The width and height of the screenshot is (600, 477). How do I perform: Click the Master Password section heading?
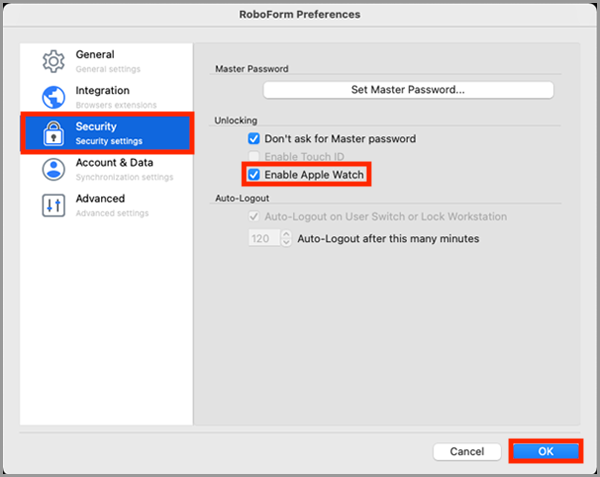[252, 69]
